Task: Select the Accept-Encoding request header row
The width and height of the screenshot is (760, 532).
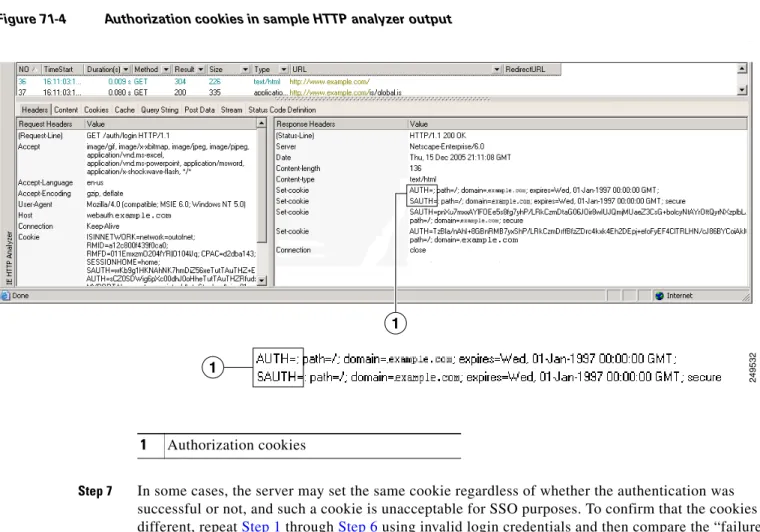Action: click(x=137, y=193)
